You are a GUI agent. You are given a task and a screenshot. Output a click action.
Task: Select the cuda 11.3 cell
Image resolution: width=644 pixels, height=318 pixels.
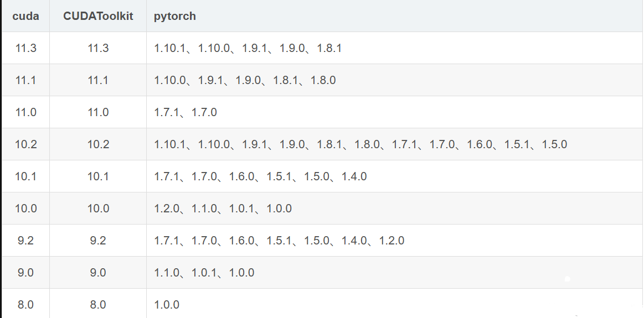[26, 48]
